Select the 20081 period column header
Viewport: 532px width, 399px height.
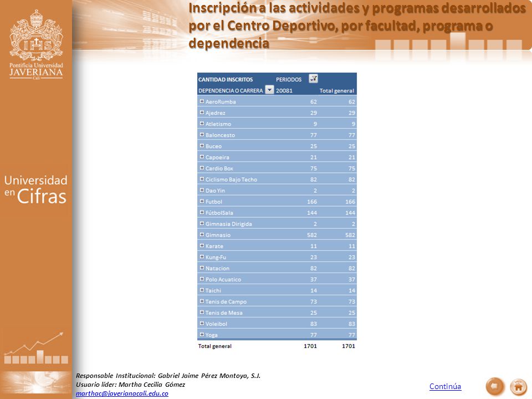pos(284,90)
